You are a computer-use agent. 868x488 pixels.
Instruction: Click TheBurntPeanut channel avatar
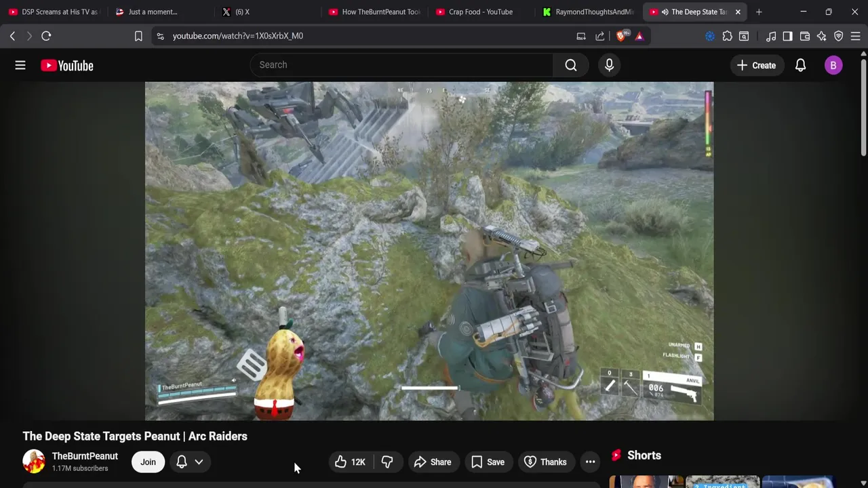pos(34,462)
